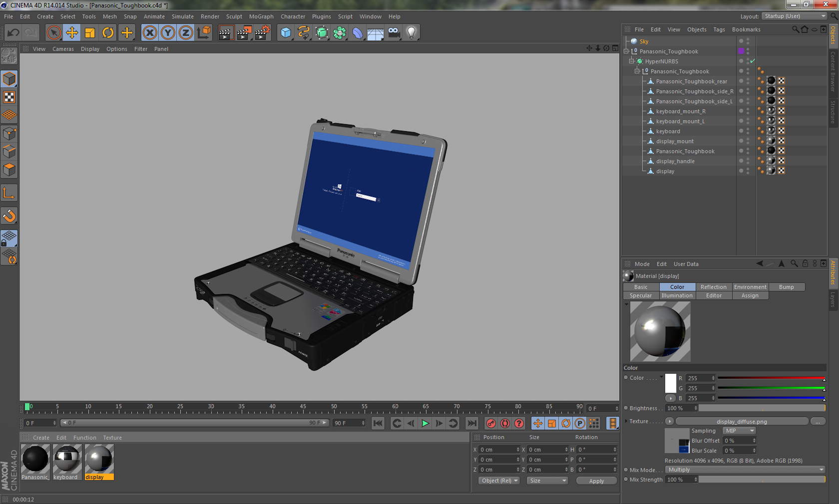839x504 pixels.
Task: Open Object (Rel) coordinate dropdown
Action: pos(499,481)
